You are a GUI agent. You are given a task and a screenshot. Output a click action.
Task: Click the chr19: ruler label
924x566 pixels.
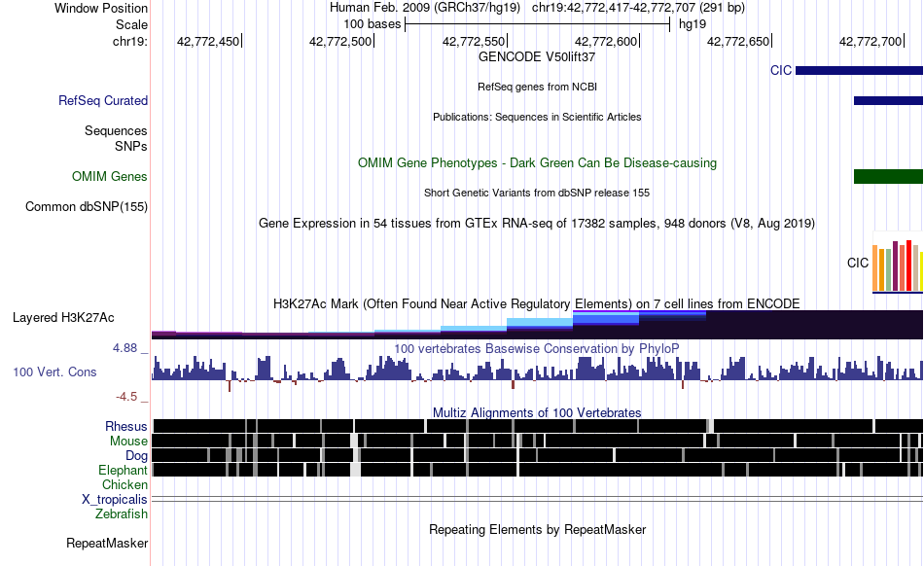click(x=130, y=41)
